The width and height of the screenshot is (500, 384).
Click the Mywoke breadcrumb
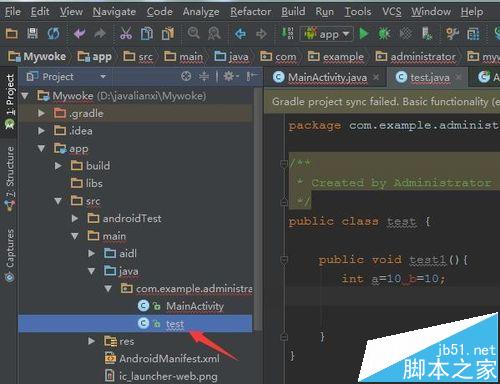click(x=37, y=56)
